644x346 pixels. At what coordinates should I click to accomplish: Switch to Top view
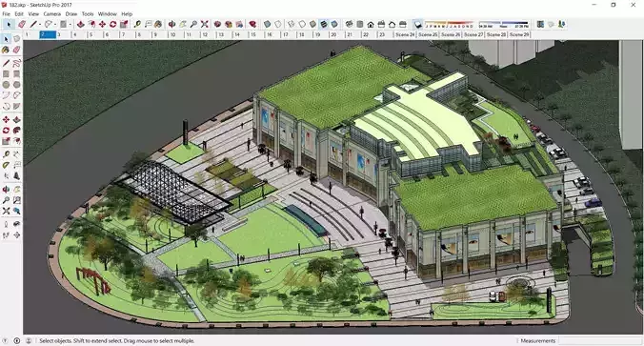(x=360, y=25)
